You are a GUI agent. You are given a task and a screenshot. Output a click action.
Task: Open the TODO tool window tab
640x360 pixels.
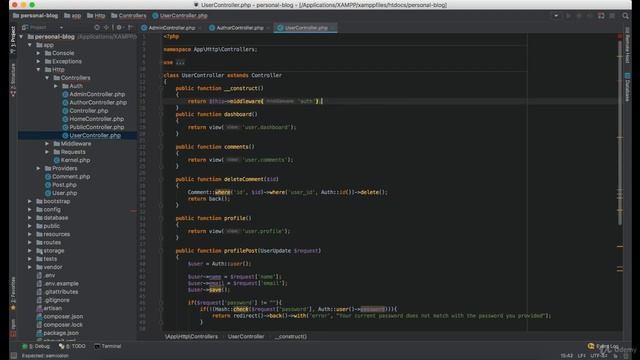point(72,346)
